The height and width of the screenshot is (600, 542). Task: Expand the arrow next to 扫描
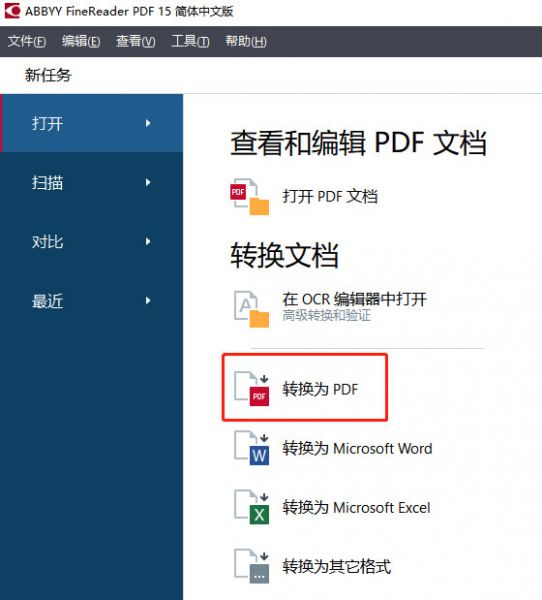coord(148,183)
